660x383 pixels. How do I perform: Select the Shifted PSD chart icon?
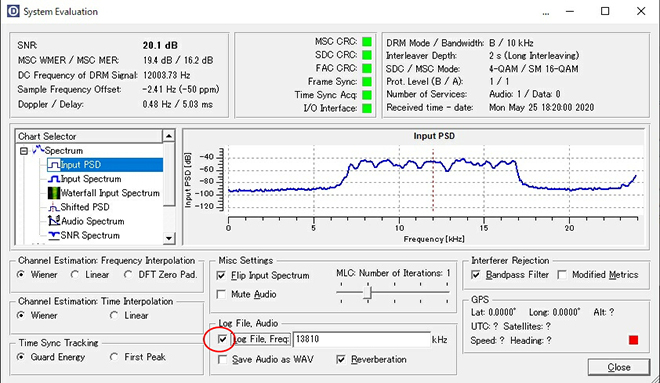click(53, 207)
